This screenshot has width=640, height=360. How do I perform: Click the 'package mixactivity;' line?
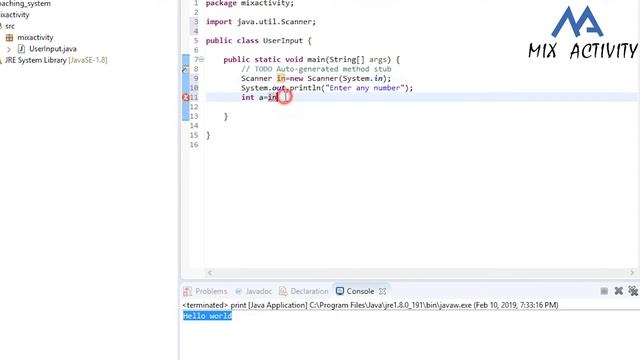(250, 3)
